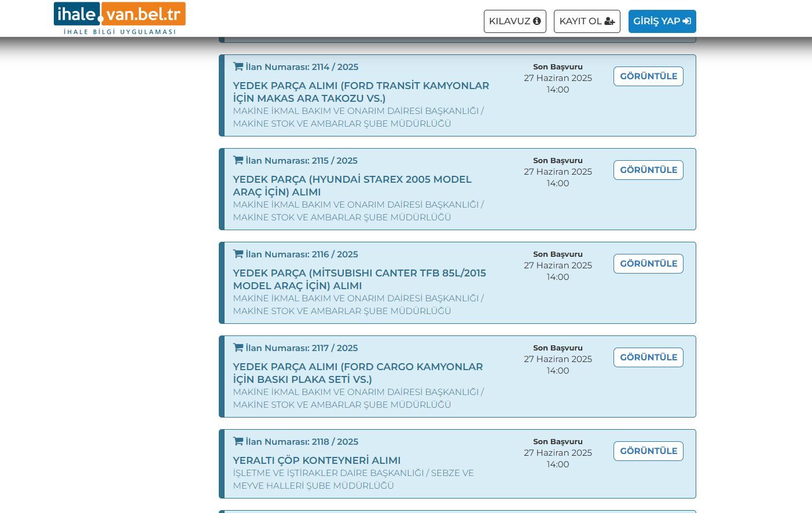Click Son Başvuru date of listing 2115

coord(558,178)
